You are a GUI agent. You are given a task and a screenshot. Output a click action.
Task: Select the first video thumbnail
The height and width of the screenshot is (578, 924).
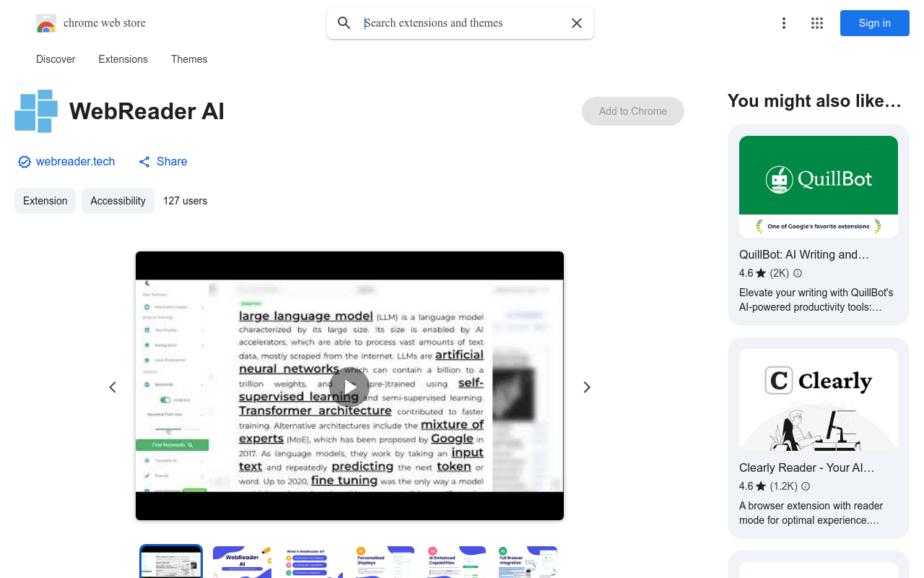coord(171,562)
